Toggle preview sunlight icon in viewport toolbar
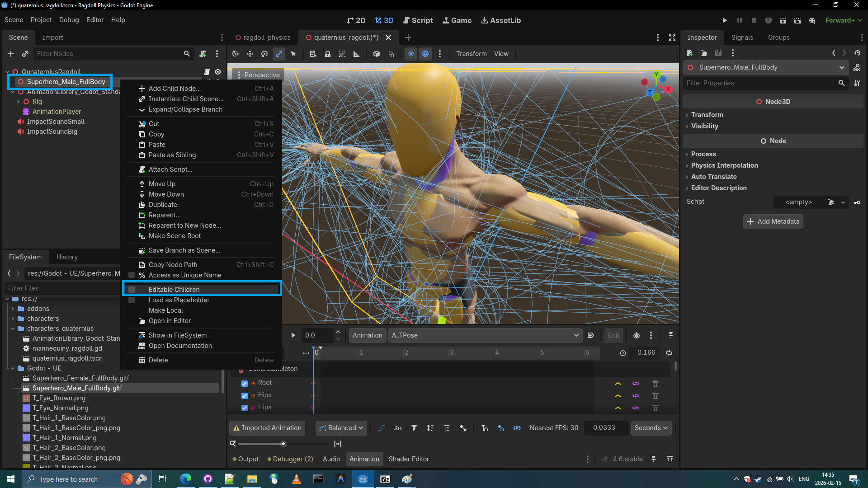The image size is (868, 488). [410, 54]
